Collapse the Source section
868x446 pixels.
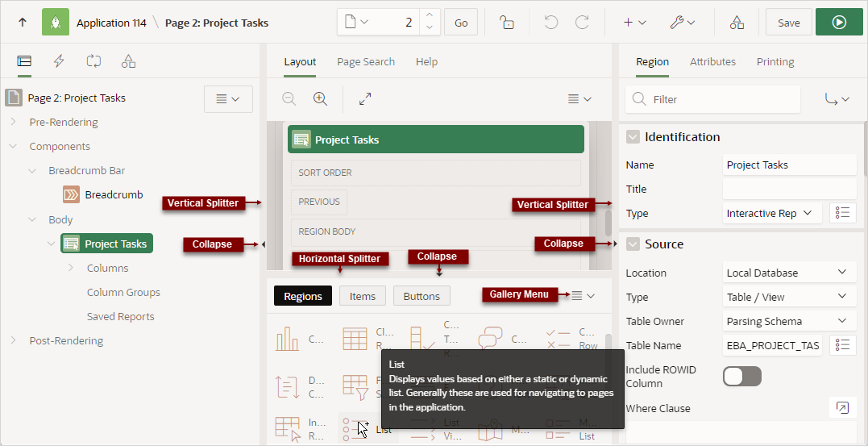(x=633, y=244)
